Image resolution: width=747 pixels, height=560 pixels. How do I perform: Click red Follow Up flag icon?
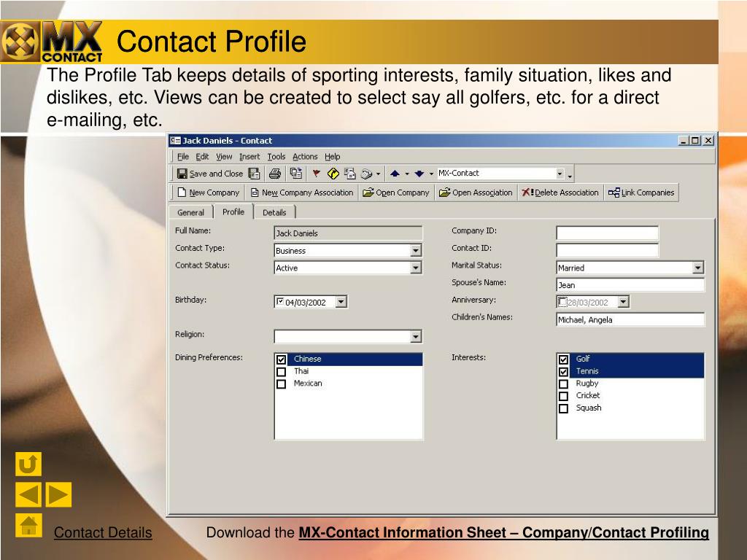pyautogui.click(x=317, y=174)
